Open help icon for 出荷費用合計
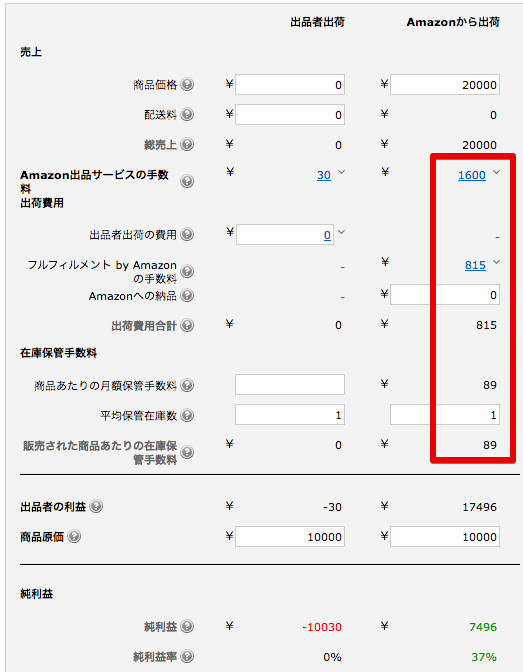 [x=187, y=325]
